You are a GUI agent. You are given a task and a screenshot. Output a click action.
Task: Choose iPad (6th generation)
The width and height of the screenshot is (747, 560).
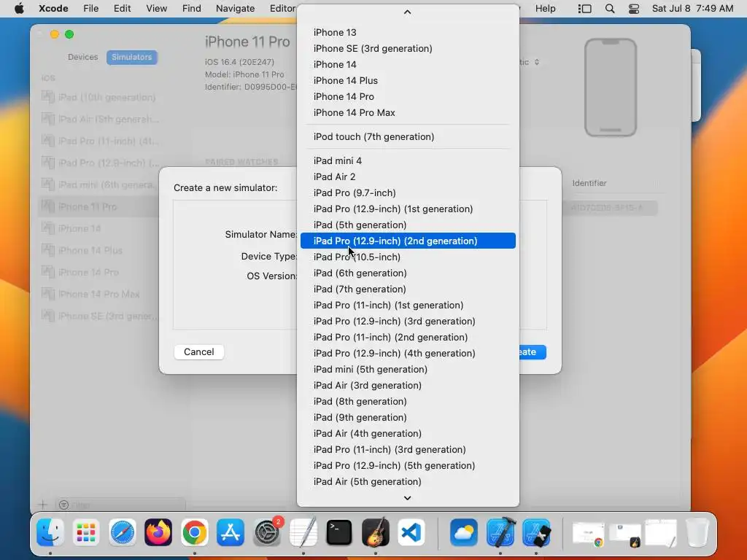408,273
